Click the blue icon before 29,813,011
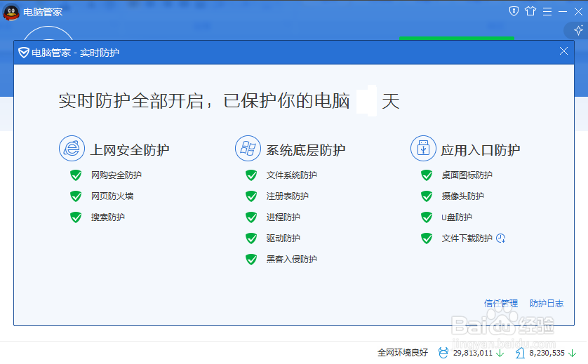This screenshot has height=364, width=588. pos(443,352)
